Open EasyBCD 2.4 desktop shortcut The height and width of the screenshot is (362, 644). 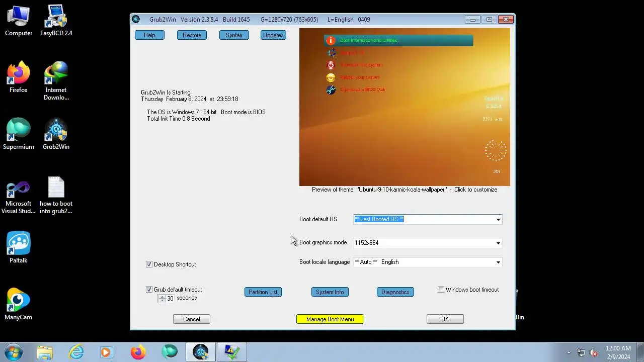[x=56, y=21]
